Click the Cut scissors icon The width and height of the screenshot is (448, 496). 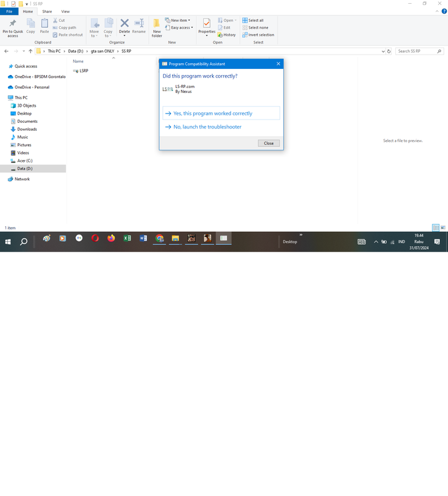tap(55, 20)
